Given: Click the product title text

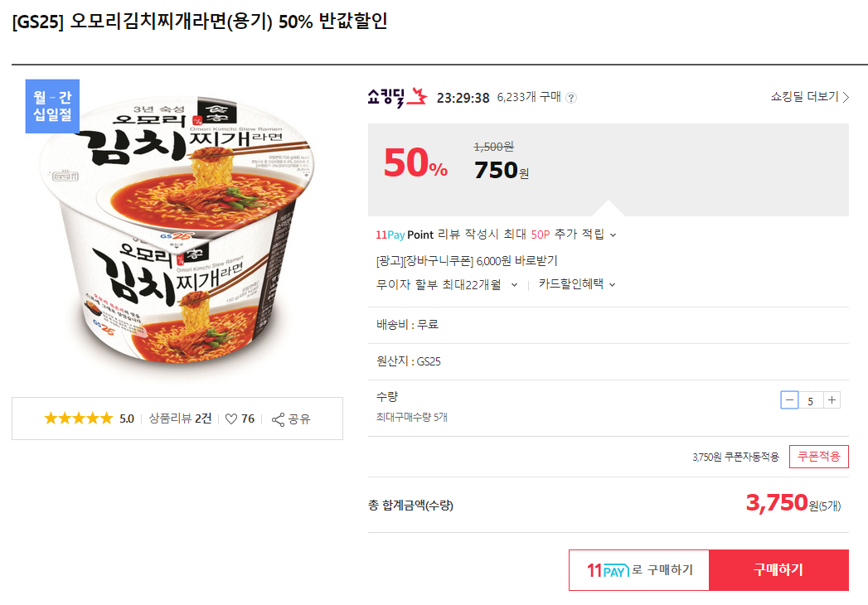Looking at the screenshot, I should click(x=200, y=22).
